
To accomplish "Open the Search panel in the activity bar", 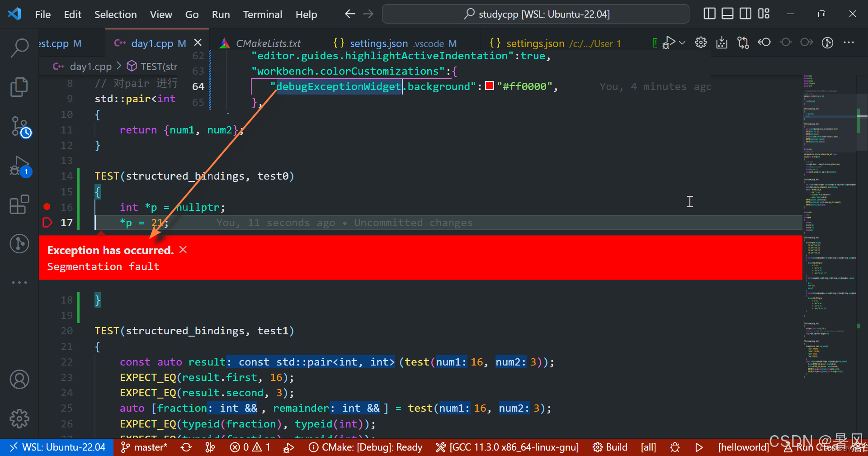I will (x=19, y=47).
